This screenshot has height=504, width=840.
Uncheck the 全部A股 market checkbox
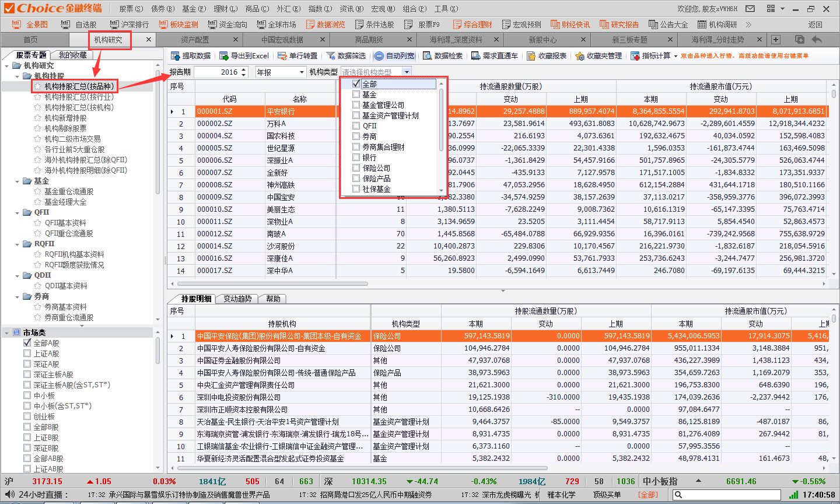pos(27,343)
